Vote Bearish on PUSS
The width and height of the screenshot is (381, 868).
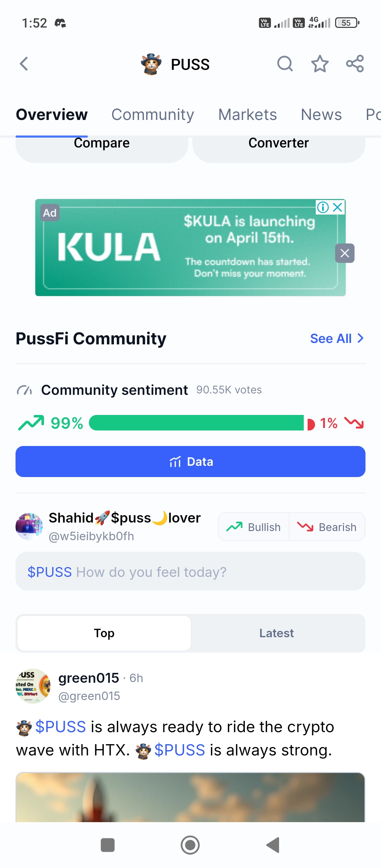click(327, 527)
